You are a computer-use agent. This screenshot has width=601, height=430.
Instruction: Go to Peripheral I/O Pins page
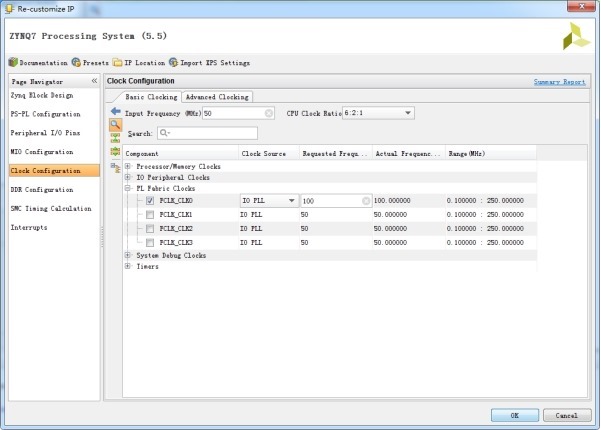(x=45, y=133)
